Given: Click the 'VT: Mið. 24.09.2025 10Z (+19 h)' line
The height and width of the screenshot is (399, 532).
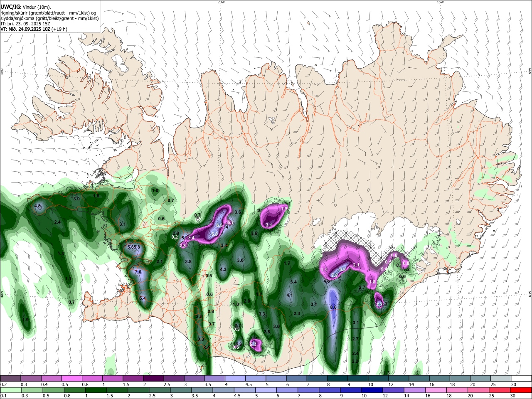Looking at the screenshot, I should pyautogui.click(x=34, y=29).
